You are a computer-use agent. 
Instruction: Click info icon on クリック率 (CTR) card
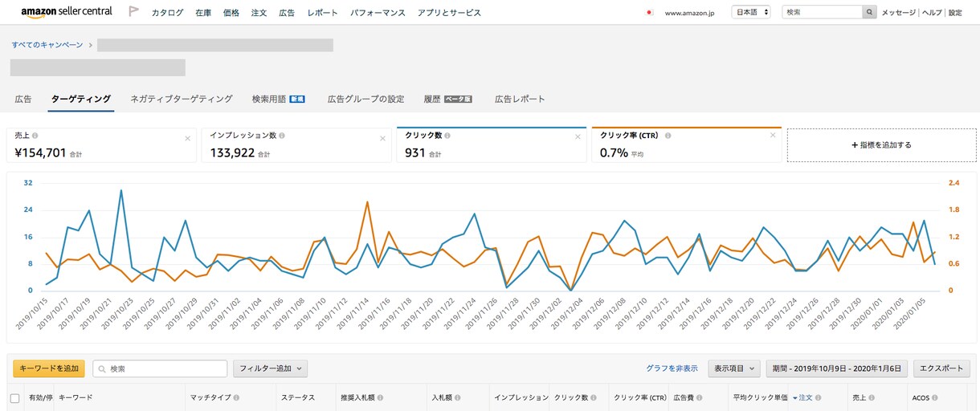(668, 136)
